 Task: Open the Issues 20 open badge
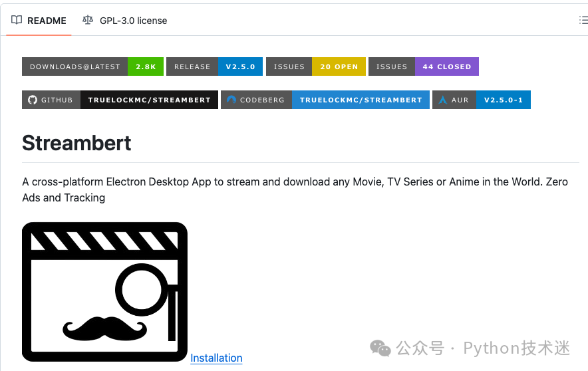(x=316, y=66)
